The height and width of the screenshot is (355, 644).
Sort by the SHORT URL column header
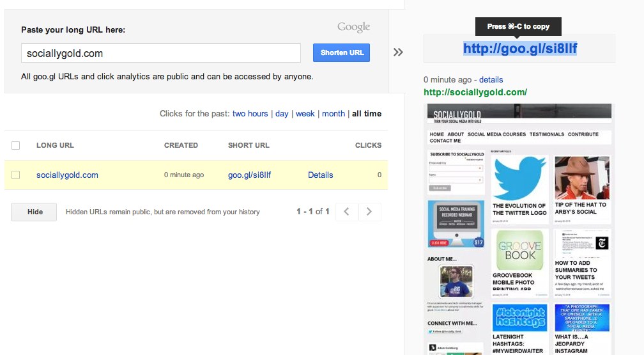[x=249, y=145]
